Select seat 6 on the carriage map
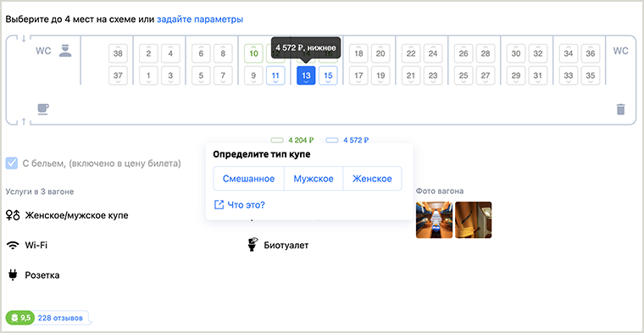The height and width of the screenshot is (333, 644). (202, 53)
